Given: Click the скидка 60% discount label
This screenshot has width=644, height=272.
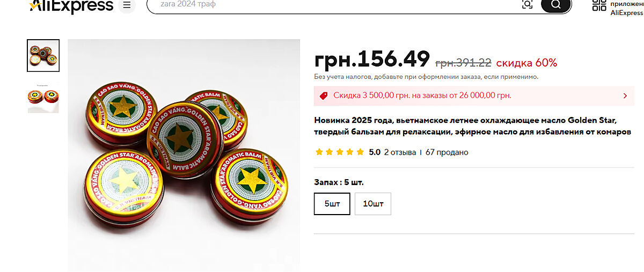Looking at the screenshot, I should (x=526, y=62).
